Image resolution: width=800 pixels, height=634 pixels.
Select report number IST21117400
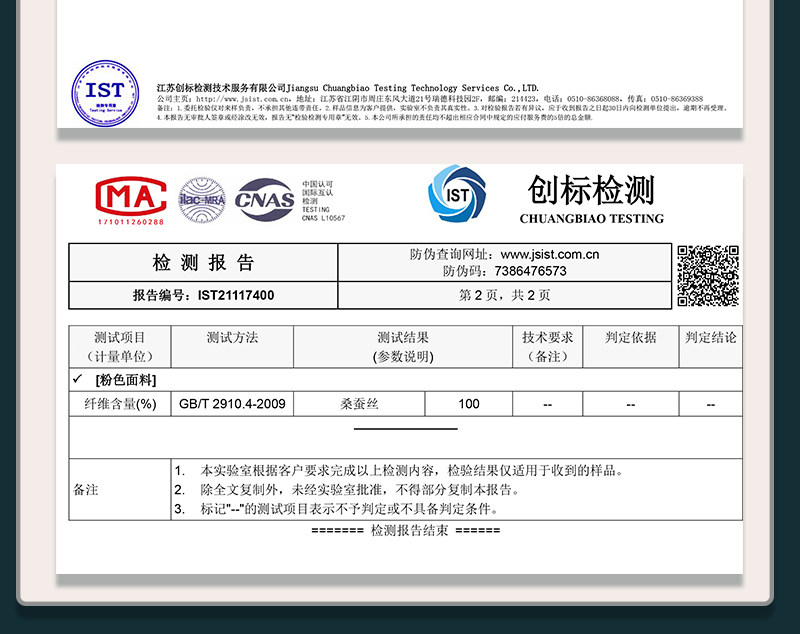click(x=236, y=295)
